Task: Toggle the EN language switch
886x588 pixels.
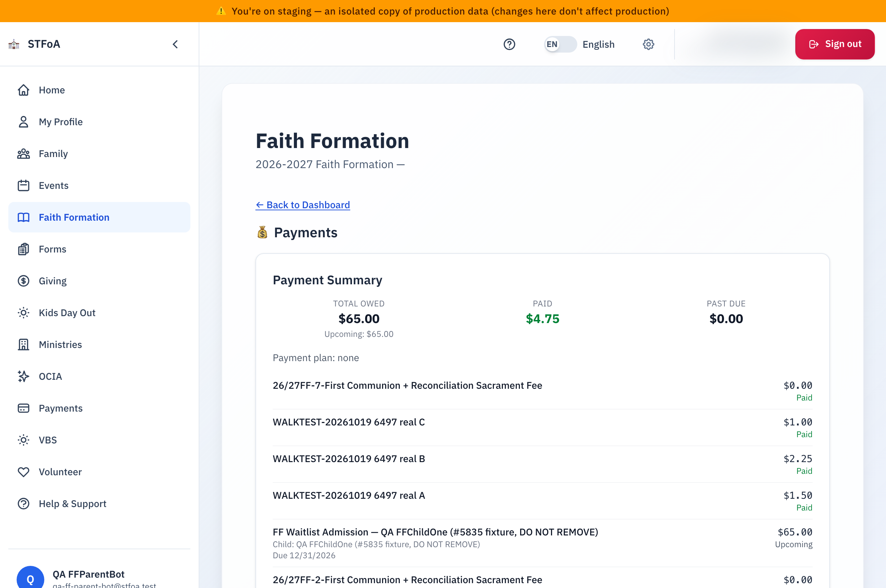Action: [560, 44]
